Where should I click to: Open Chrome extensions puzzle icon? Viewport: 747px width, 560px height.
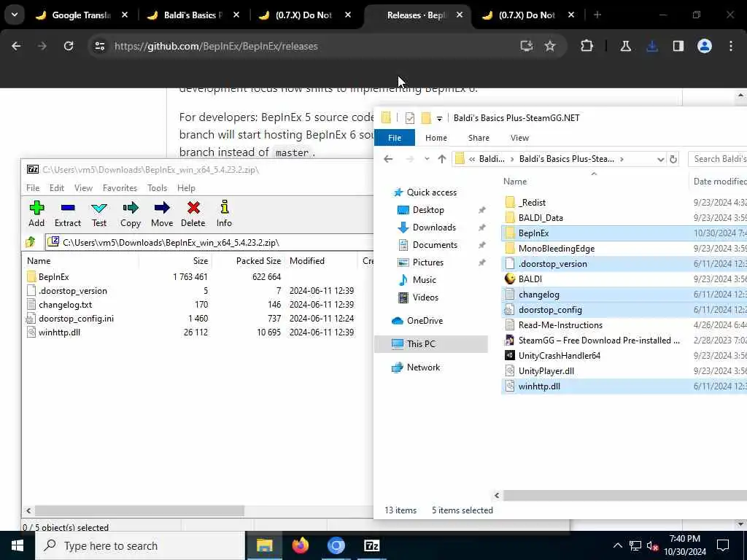coord(587,46)
